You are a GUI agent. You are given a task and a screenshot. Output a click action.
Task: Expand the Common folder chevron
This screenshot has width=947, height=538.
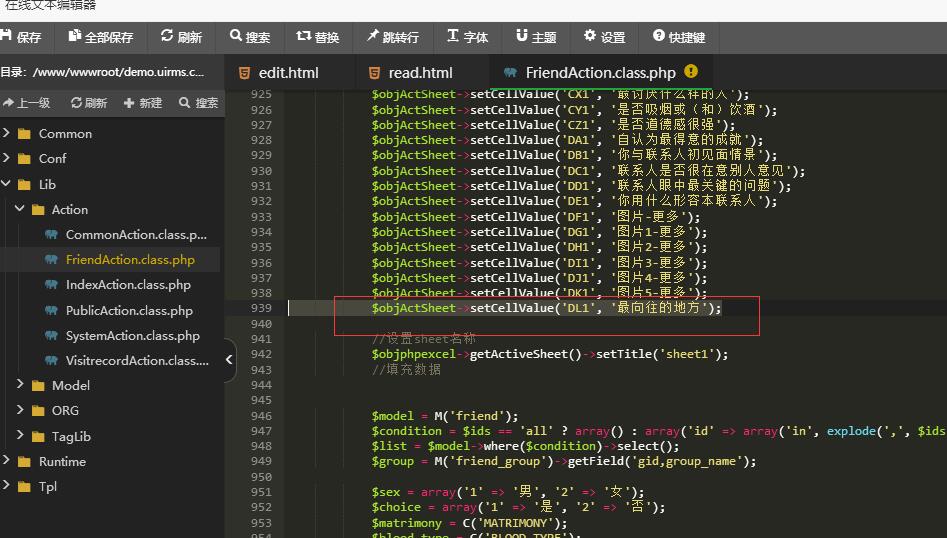point(6,132)
